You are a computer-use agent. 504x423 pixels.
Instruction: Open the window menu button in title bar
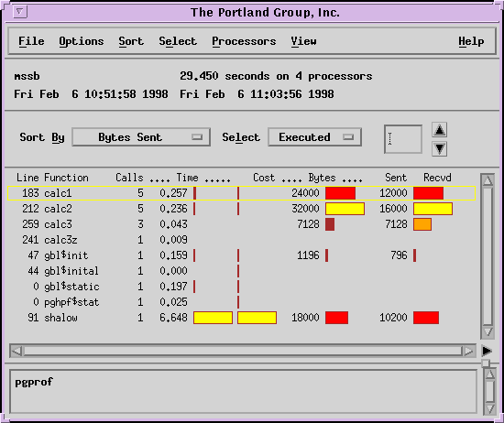point(20,12)
